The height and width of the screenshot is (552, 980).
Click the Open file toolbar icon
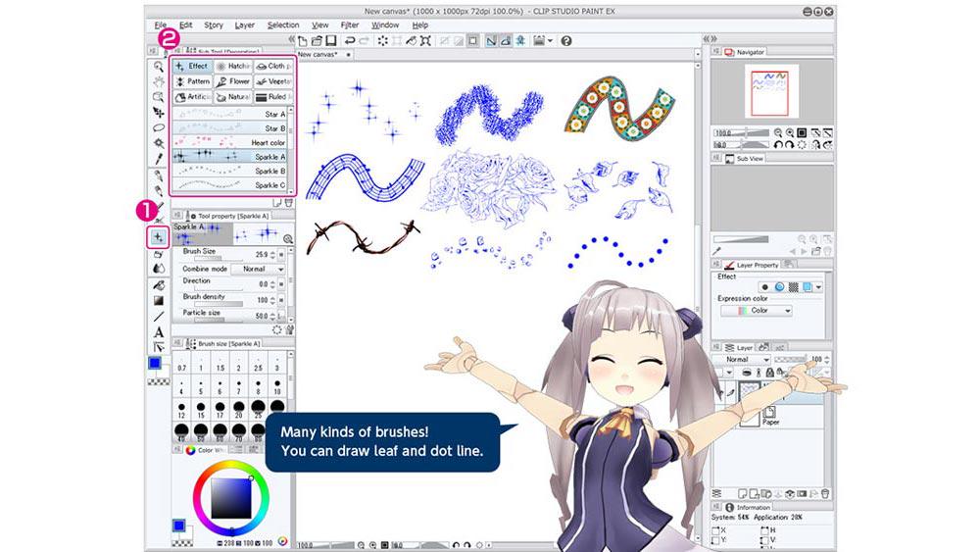pos(317,41)
